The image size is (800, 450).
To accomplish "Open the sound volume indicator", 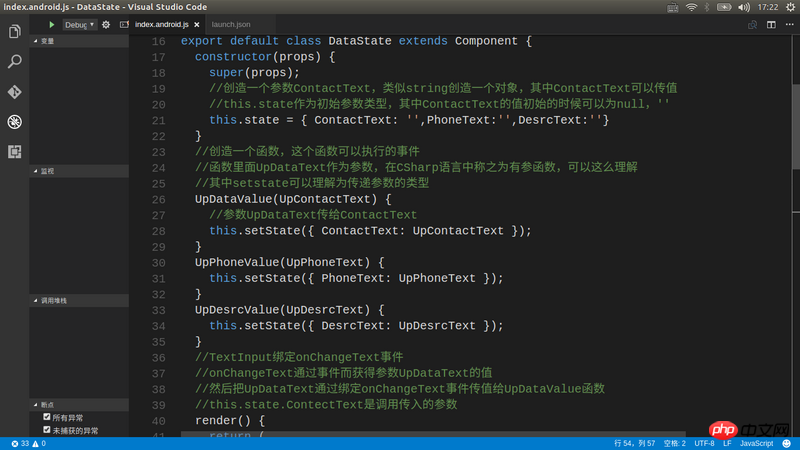I will (744, 7).
